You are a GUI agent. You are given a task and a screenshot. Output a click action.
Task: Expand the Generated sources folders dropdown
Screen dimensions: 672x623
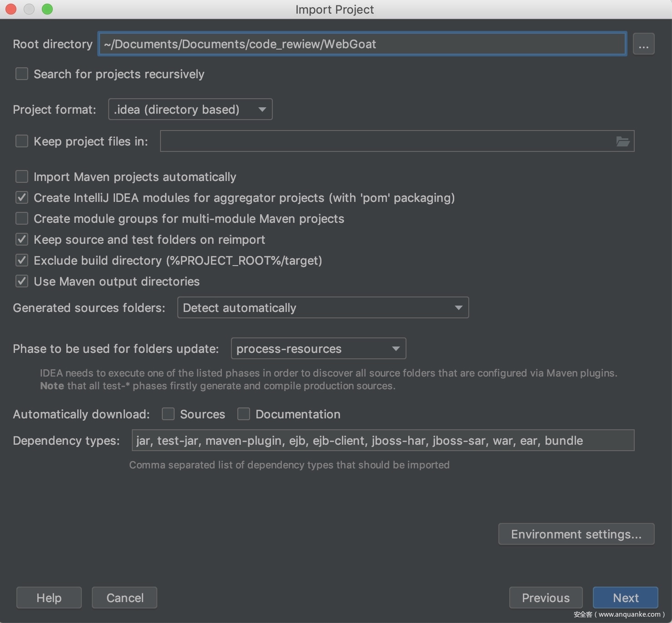point(323,308)
